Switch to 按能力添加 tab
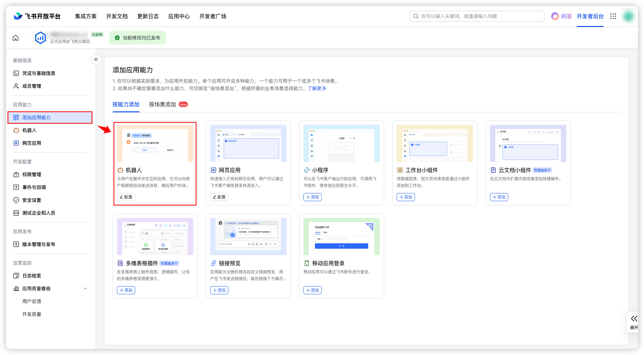The height and width of the screenshot is (355, 644). click(x=126, y=105)
